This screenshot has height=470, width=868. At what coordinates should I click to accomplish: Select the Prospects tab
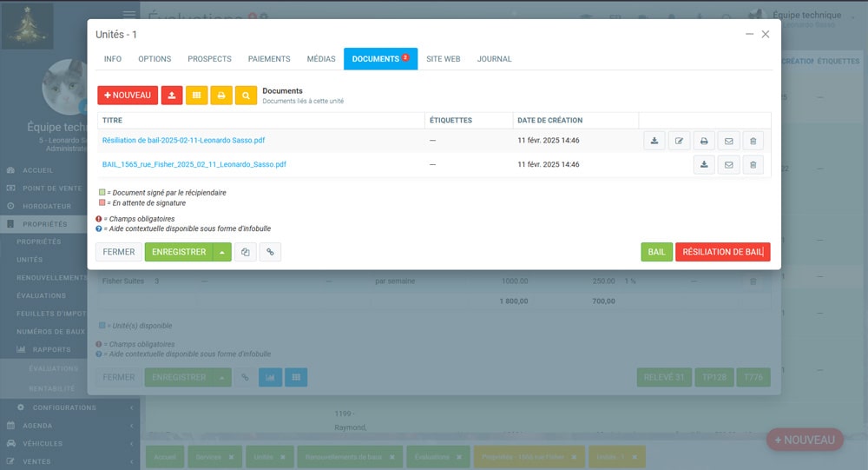[x=209, y=59]
